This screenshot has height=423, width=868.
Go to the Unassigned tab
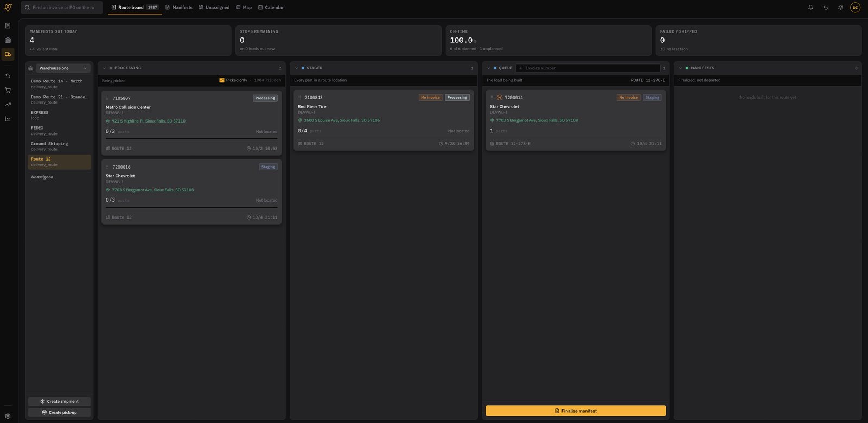point(214,8)
